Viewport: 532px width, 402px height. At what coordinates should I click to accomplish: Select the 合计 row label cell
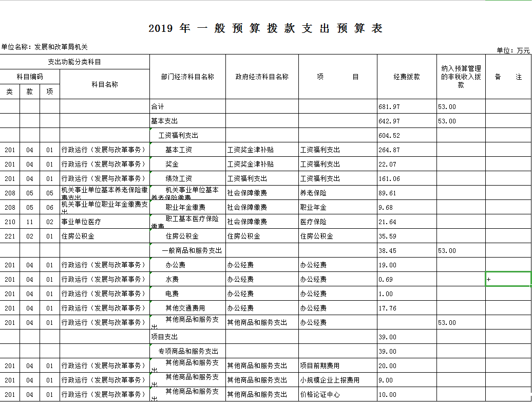point(187,107)
